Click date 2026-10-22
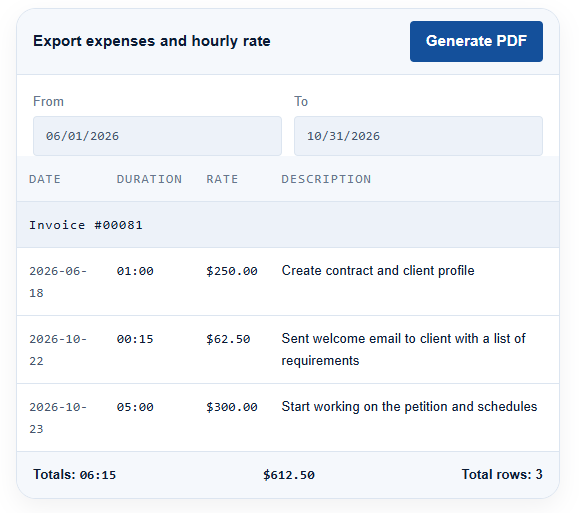Screen dimensions: 579x514 coord(58,350)
